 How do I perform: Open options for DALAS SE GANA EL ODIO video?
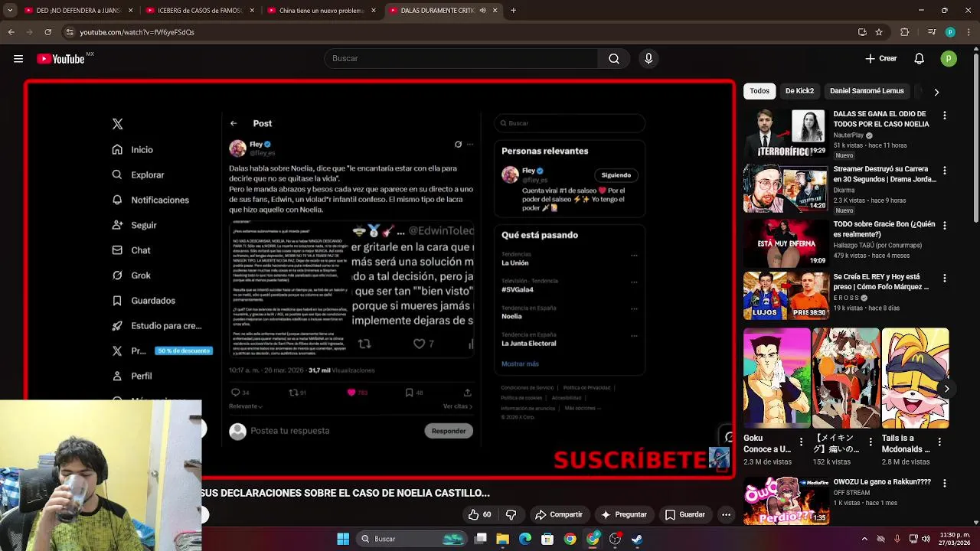[x=944, y=116]
